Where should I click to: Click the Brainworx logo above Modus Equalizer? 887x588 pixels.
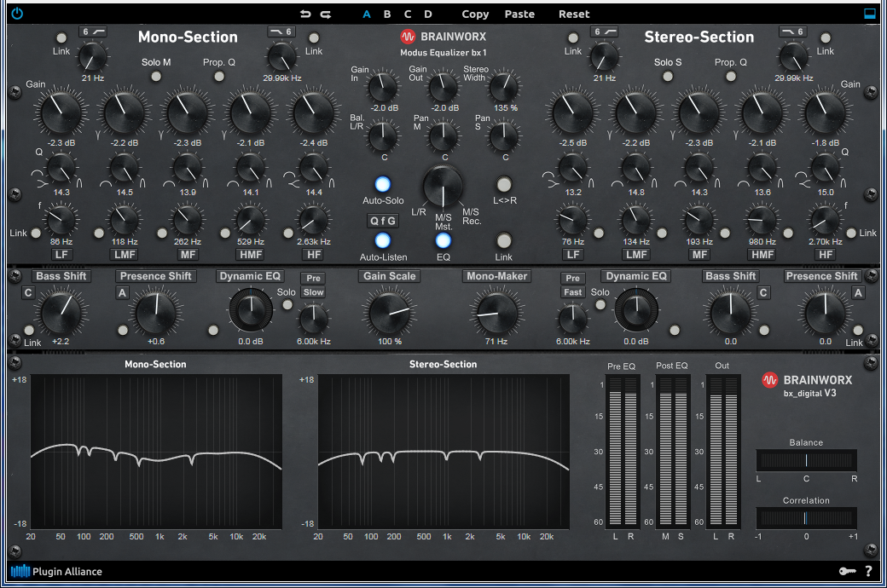point(443,37)
